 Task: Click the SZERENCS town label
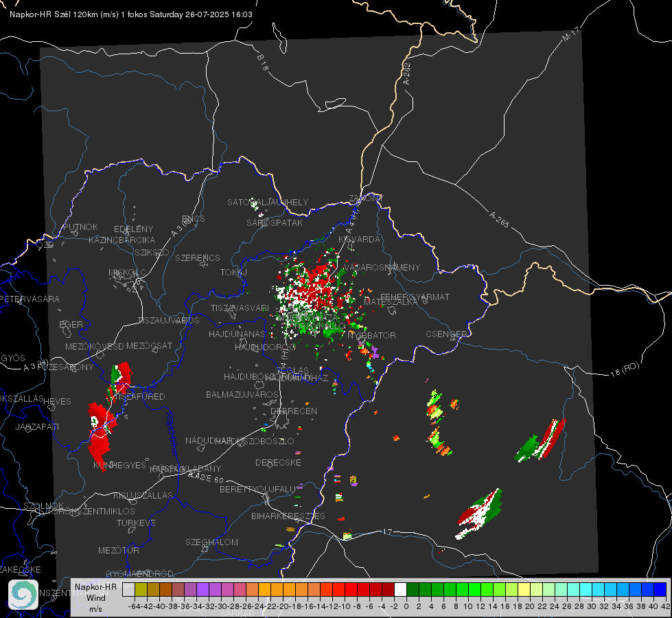[x=198, y=257]
